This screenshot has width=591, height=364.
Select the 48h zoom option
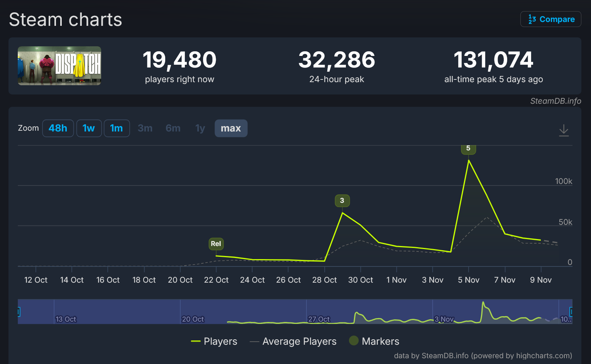point(58,128)
